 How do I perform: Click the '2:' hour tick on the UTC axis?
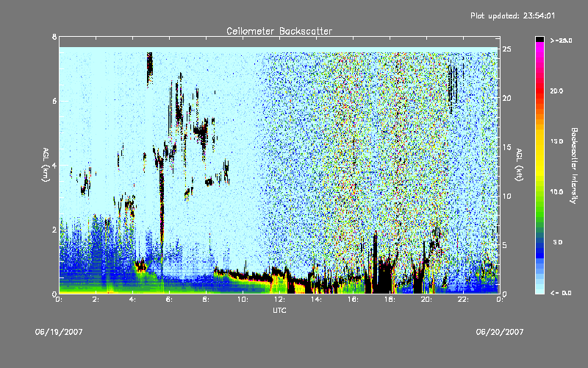(96, 300)
